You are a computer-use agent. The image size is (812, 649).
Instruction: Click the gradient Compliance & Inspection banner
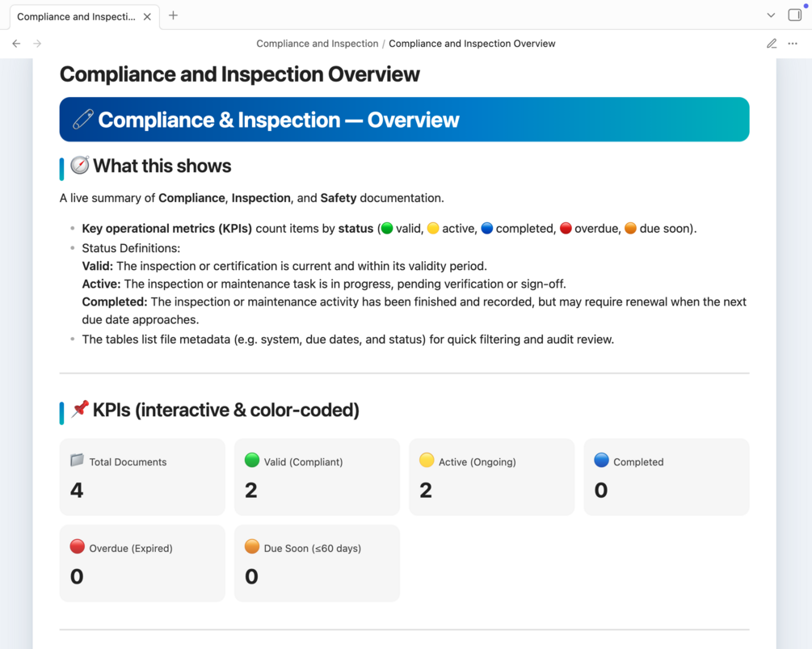point(405,120)
